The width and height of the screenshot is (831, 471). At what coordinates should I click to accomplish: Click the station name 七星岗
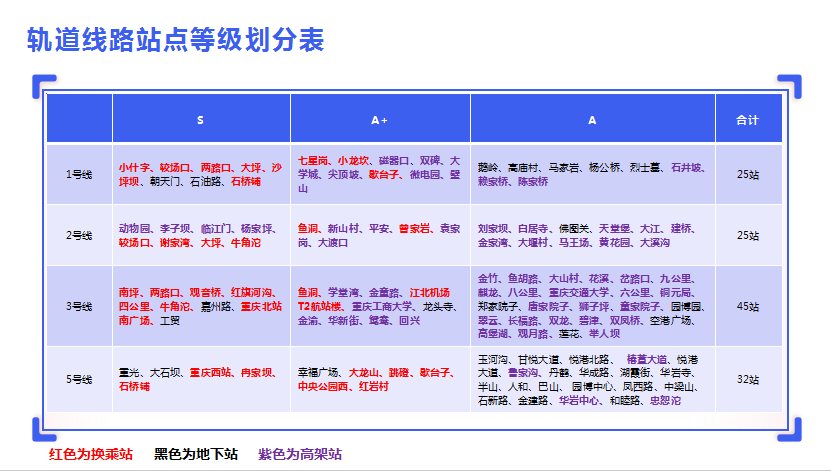[x=313, y=161]
